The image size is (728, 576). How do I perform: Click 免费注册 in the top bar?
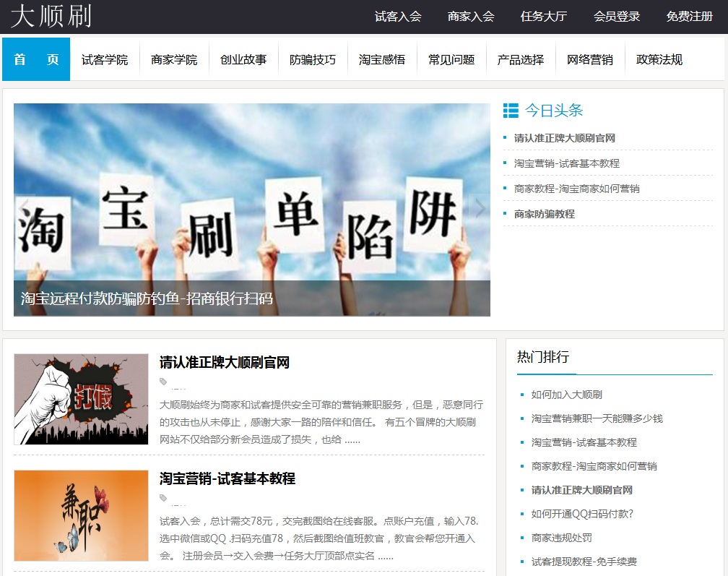point(690,17)
